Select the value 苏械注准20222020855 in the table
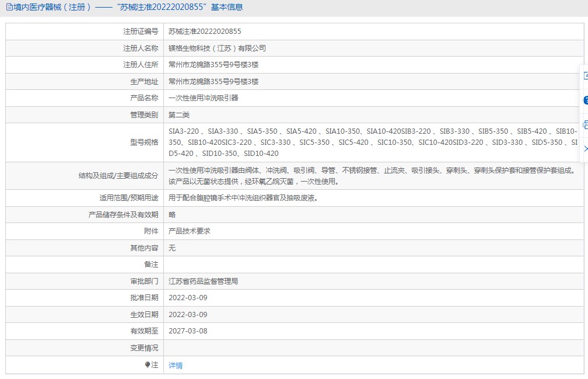The height and width of the screenshot is (379, 588). [205, 32]
